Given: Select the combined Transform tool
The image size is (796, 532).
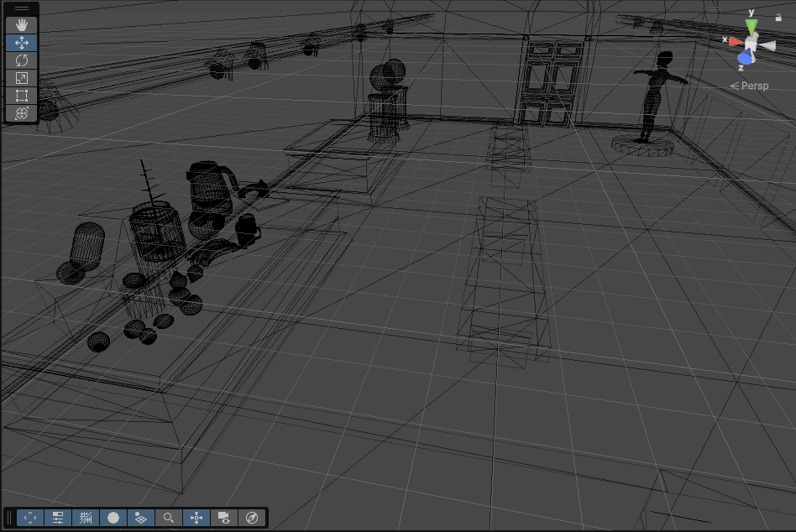Looking at the screenshot, I should tap(22, 112).
